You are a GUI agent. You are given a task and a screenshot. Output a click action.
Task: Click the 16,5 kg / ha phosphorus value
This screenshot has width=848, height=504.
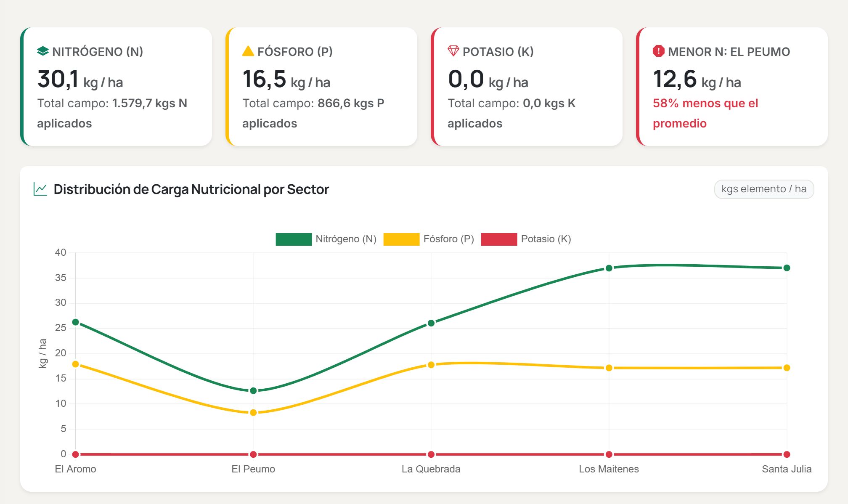(x=286, y=80)
